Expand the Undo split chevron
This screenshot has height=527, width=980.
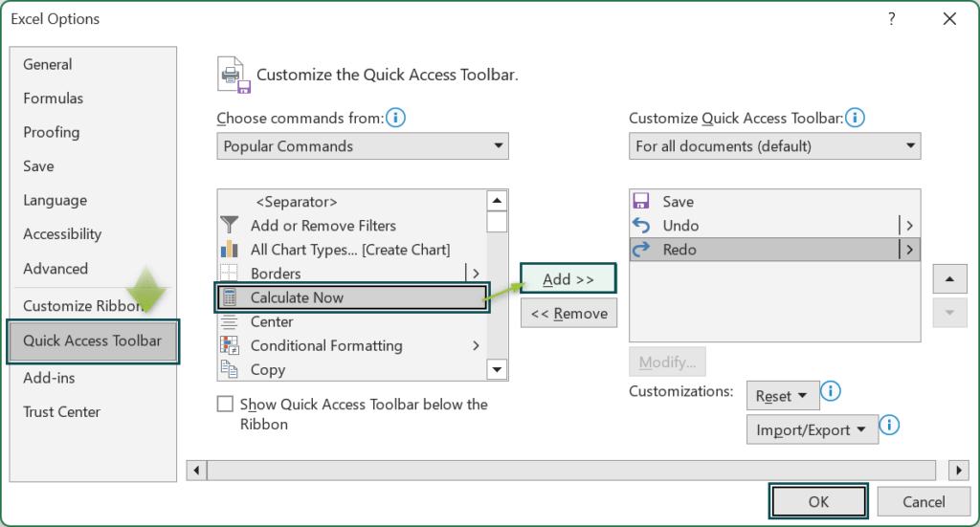[909, 225]
